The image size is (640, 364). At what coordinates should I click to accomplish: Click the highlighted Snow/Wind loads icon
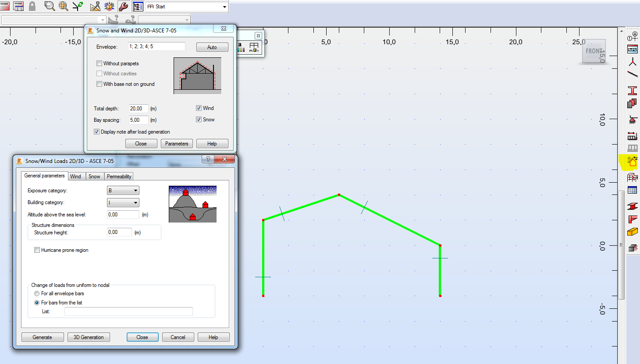pyautogui.click(x=632, y=161)
